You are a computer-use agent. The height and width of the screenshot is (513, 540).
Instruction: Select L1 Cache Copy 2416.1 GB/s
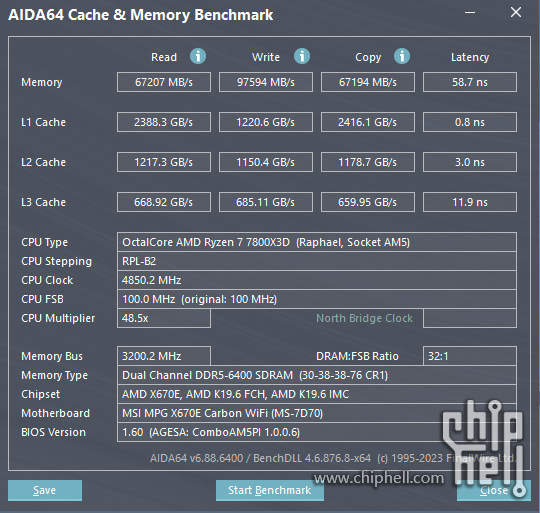pyautogui.click(x=368, y=122)
